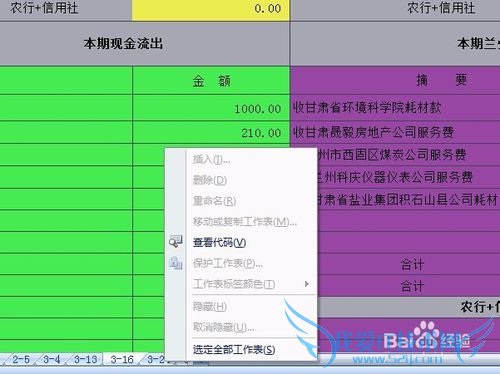Select cell with amount 210.00
This screenshot has height=374, width=500.
pyautogui.click(x=211, y=133)
